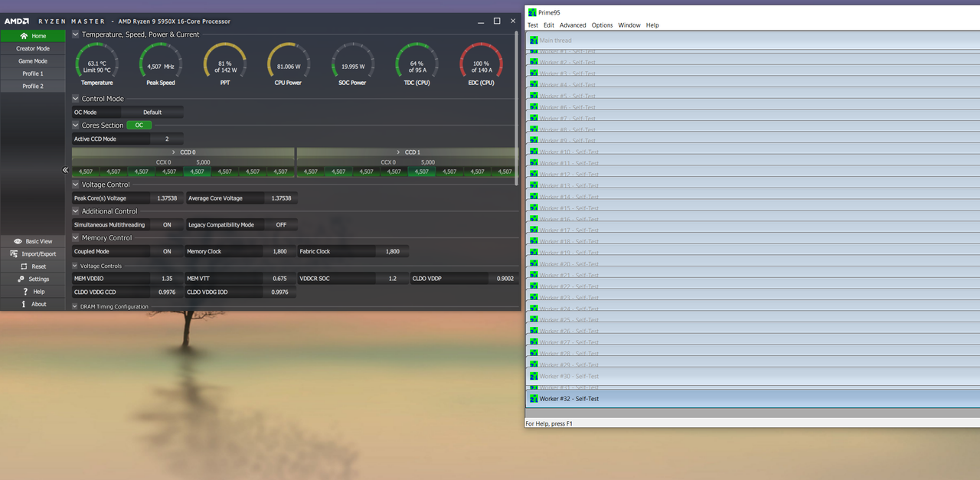Screen dimensions: 980x480
Task: Switch to Game Mode in Ryzen Master
Action: point(33,61)
